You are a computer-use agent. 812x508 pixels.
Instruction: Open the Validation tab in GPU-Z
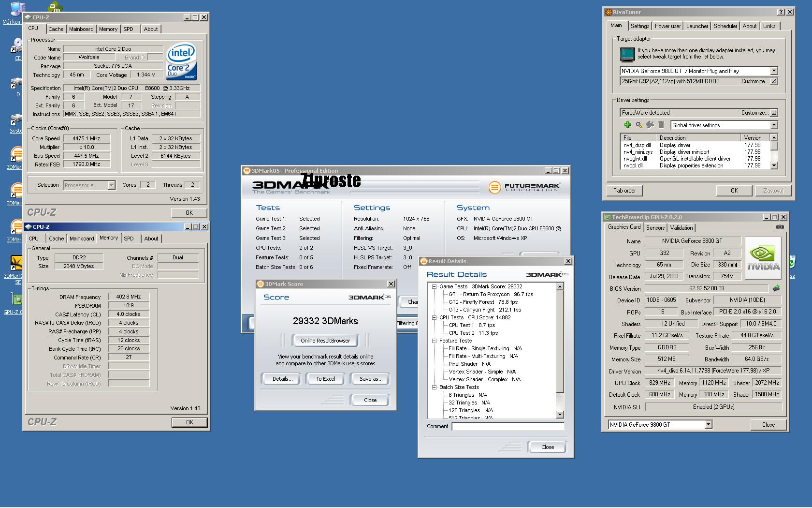coord(681,228)
